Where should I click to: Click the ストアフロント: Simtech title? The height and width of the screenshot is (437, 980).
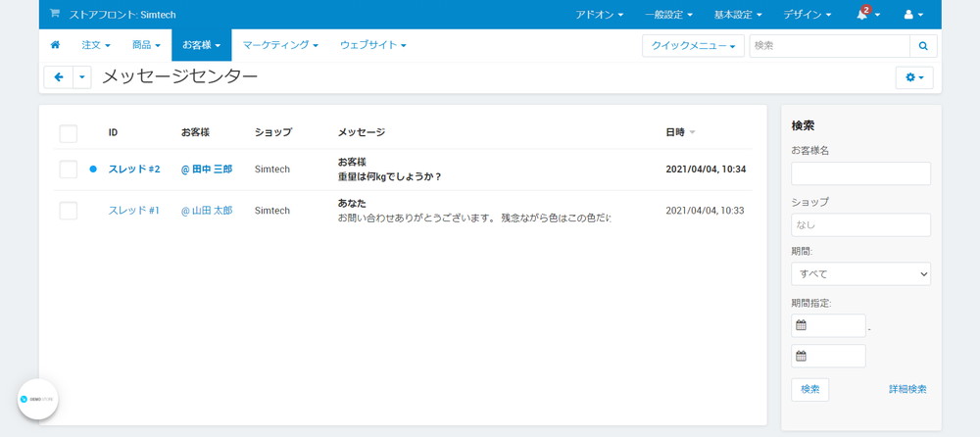pos(122,15)
